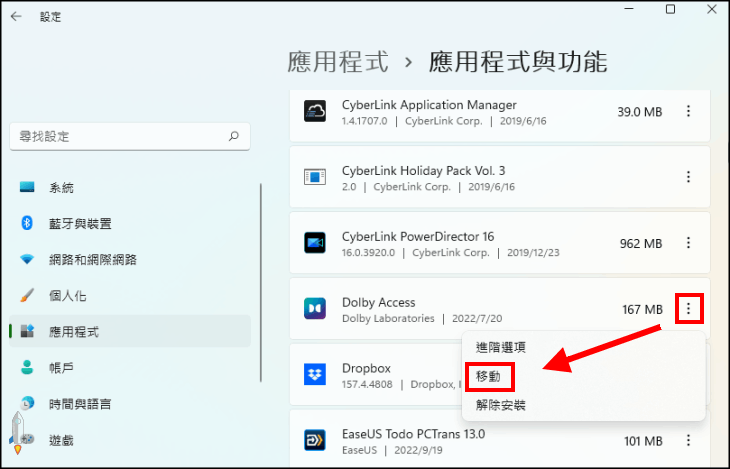Screen dimensions: 730x469
Task: Select the Dropbox name text
Action: click(366, 368)
